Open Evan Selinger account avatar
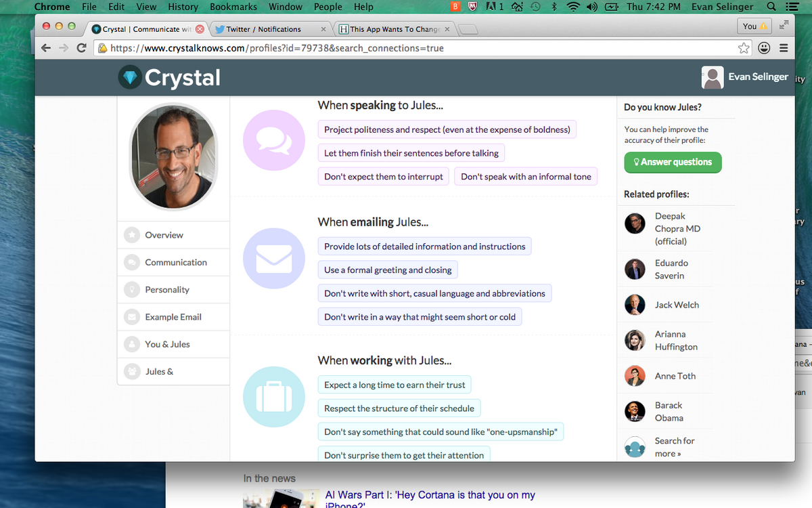 point(713,77)
